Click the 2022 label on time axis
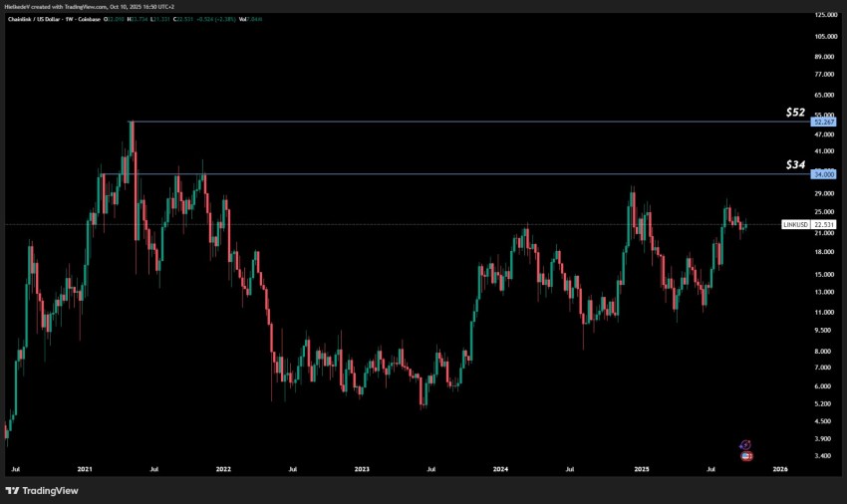Screen dimensions: 847x504 223,467
